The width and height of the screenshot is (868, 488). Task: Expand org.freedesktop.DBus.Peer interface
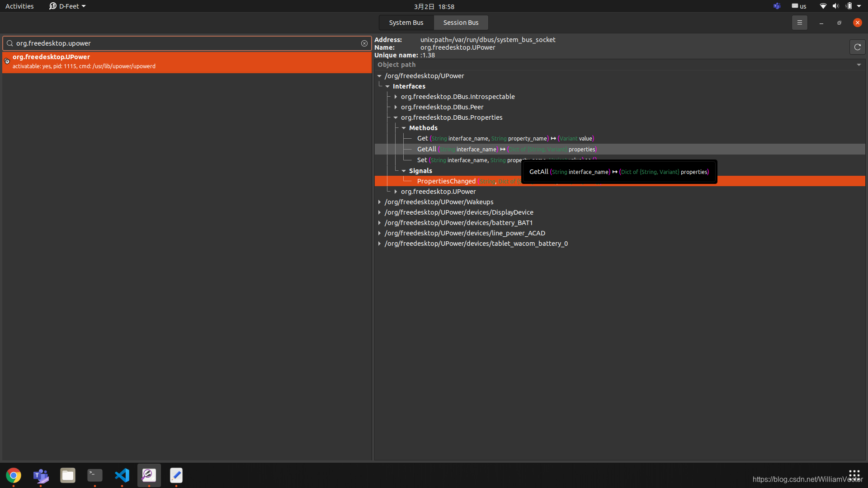pos(396,107)
